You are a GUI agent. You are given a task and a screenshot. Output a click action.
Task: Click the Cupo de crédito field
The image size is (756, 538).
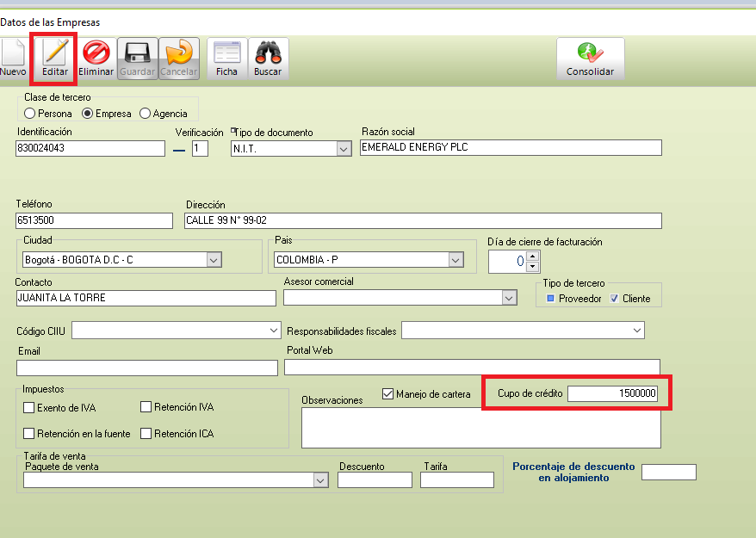612,393
